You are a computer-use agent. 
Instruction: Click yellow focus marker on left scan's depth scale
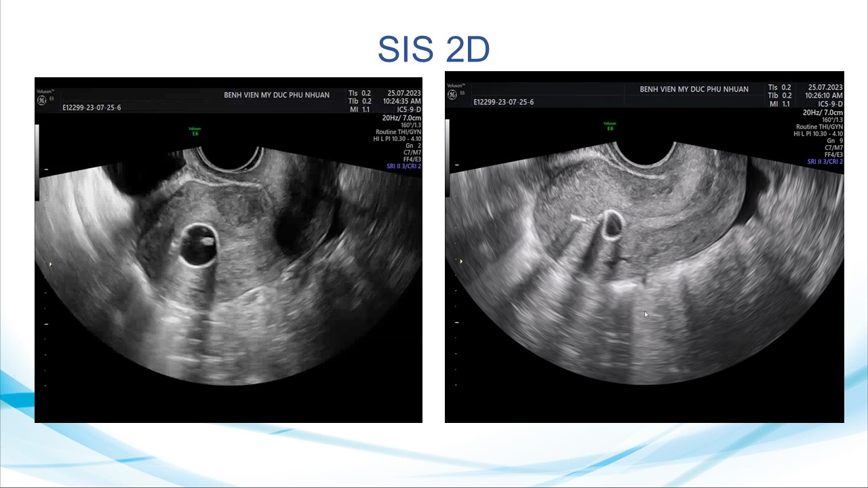click(x=49, y=264)
